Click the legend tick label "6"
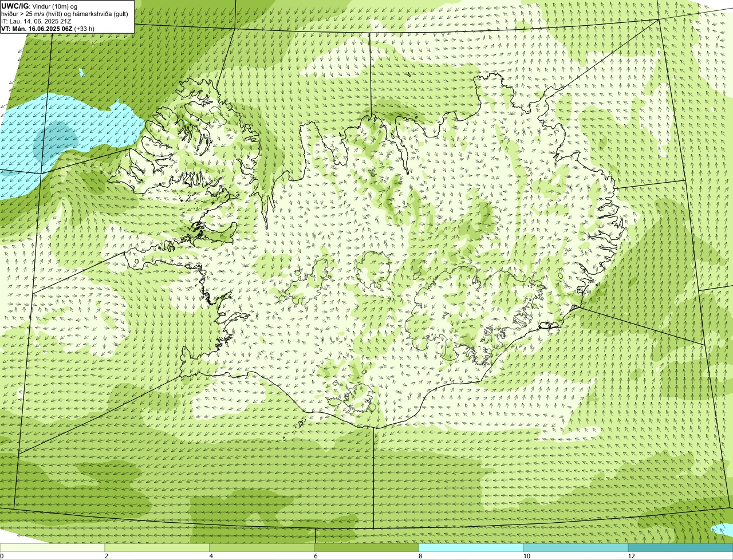 click(315, 556)
